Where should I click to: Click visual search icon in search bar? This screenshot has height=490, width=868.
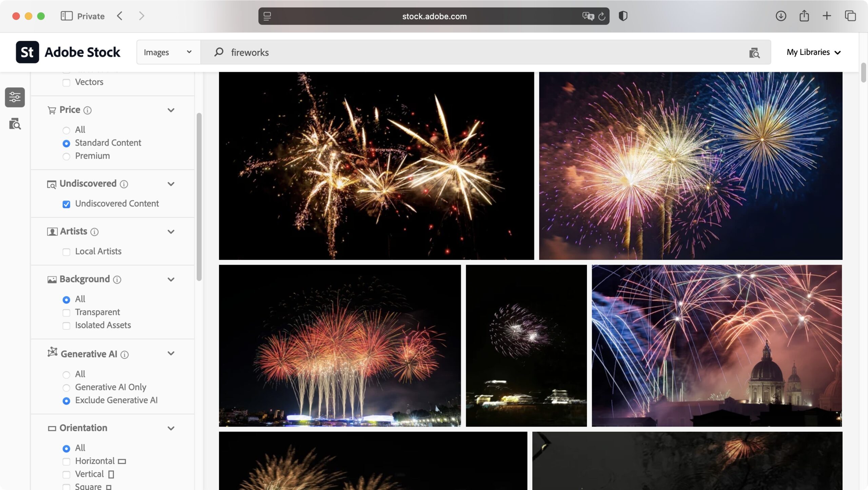[754, 53]
